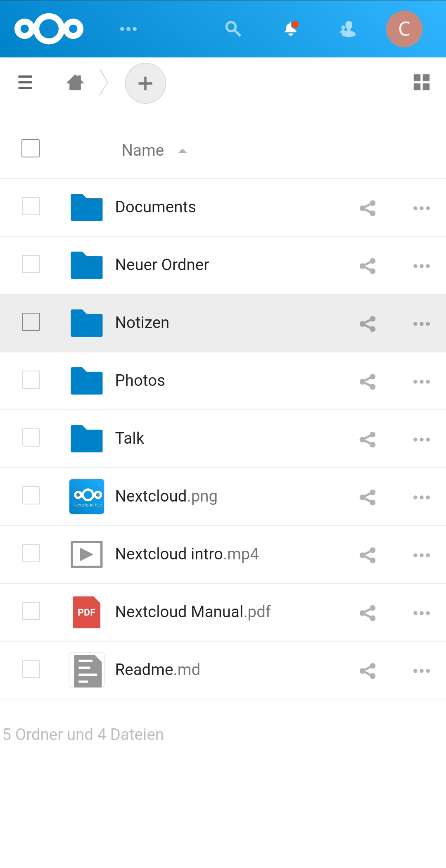Open the Nextcloud intro.mp4 video thumbnail

point(87,554)
